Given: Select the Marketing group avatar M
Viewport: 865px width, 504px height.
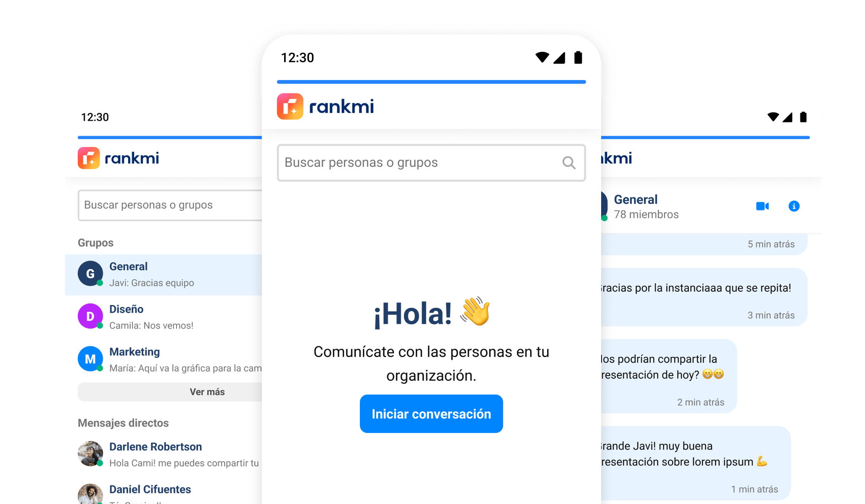Looking at the screenshot, I should [x=90, y=359].
